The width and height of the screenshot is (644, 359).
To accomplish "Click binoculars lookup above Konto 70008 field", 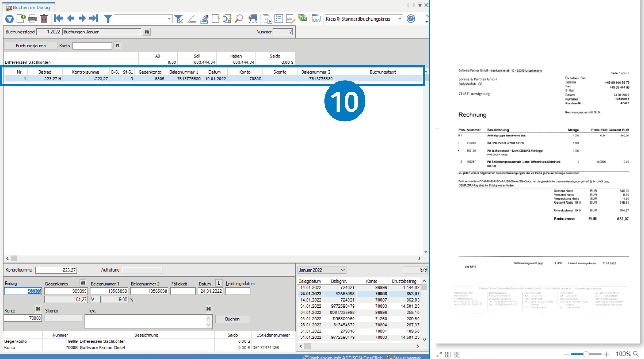I will tap(38, 309).
